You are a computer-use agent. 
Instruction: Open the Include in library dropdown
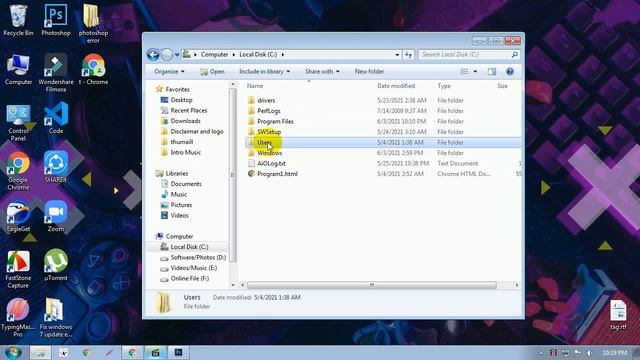tap(264, 71)
